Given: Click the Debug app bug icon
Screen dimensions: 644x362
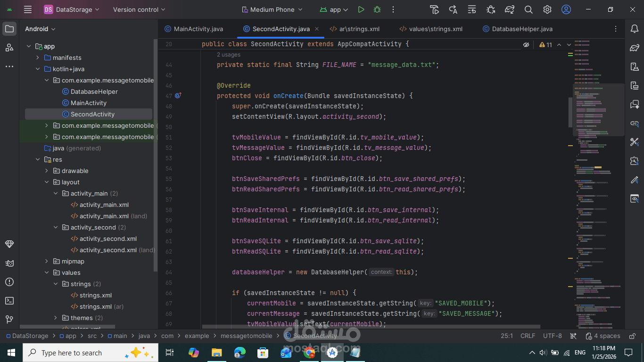Looking at the screenshot, I should (x=377, y=9).
